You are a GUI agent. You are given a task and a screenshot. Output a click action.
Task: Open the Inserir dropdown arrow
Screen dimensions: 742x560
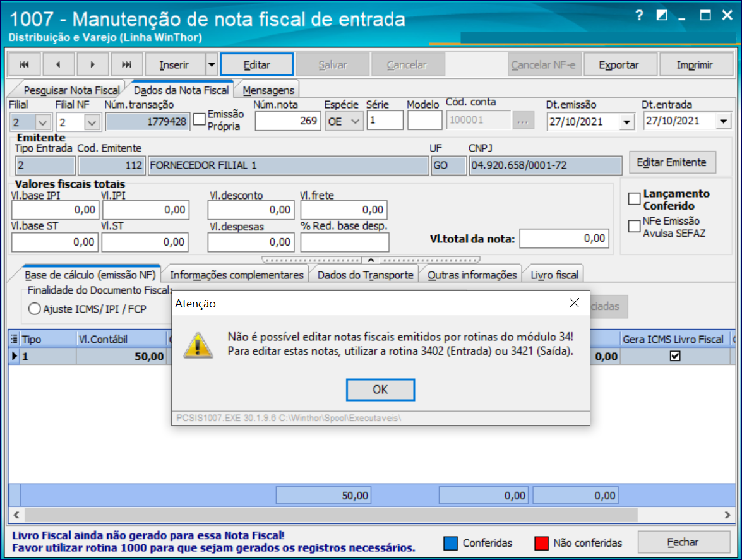[212, 64]
